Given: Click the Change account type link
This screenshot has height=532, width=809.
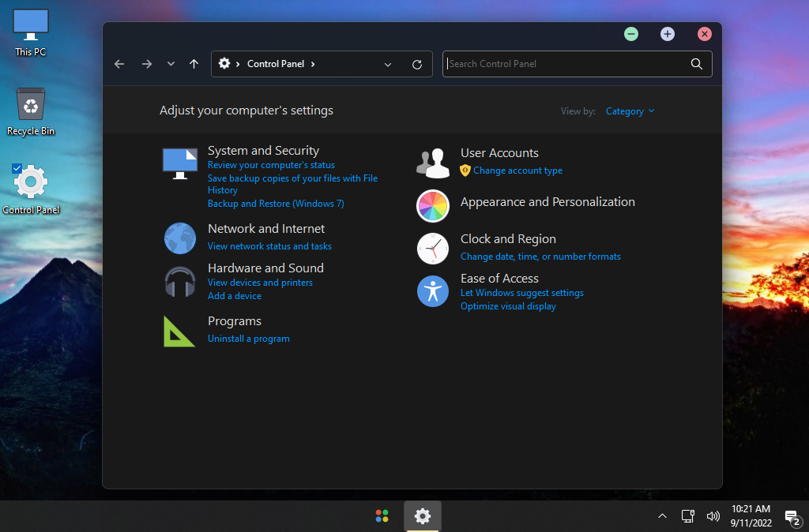Looking at the screenshot, I should [517, 170].
